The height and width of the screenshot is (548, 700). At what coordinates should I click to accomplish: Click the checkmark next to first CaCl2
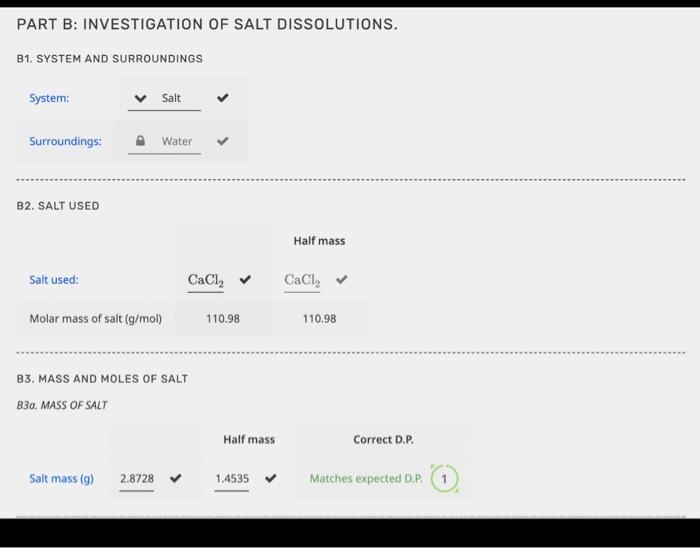[245, 279]
